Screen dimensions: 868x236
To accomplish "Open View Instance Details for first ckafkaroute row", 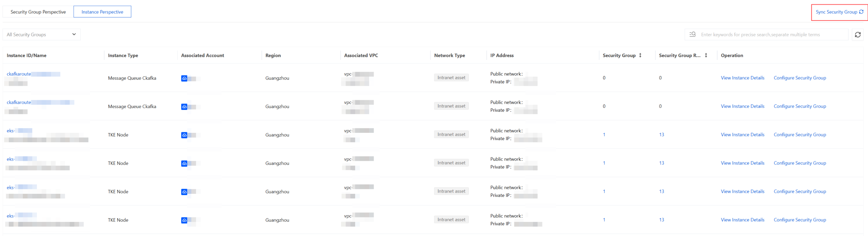I will [742, 78].
